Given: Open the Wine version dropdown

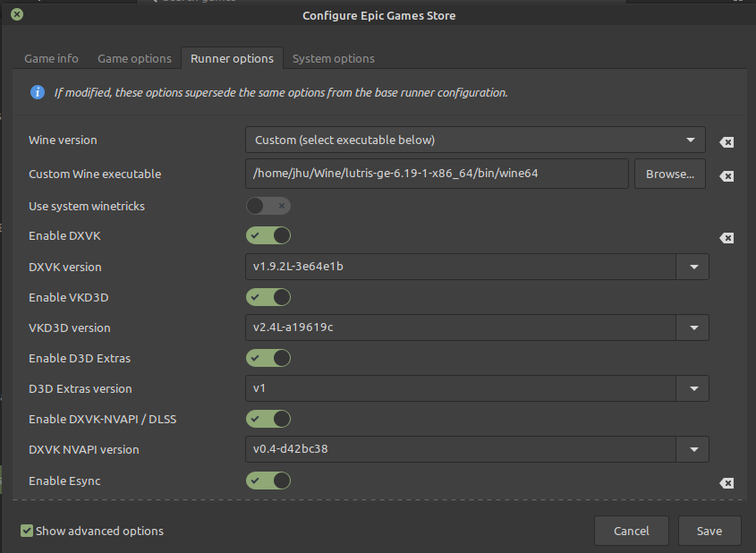Looking at the screenshot, I should click(475, 140).
